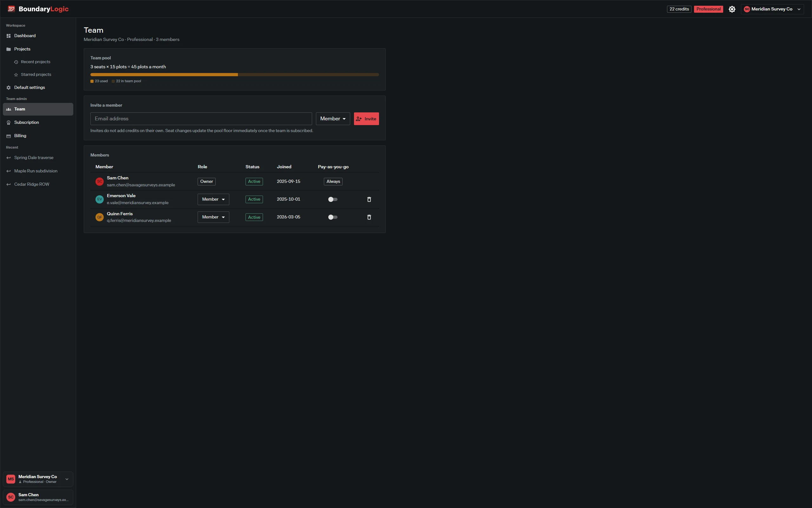Click the BoundaryLogic logo icon

click(11, 9)
